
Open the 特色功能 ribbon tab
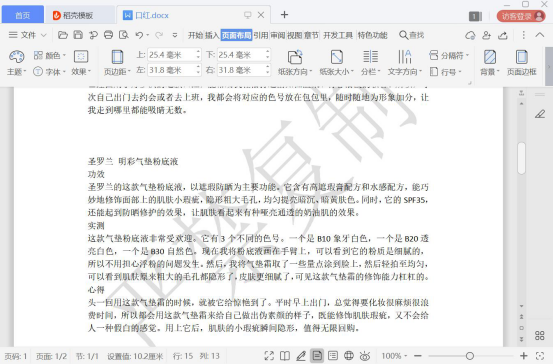coord(372,35)
